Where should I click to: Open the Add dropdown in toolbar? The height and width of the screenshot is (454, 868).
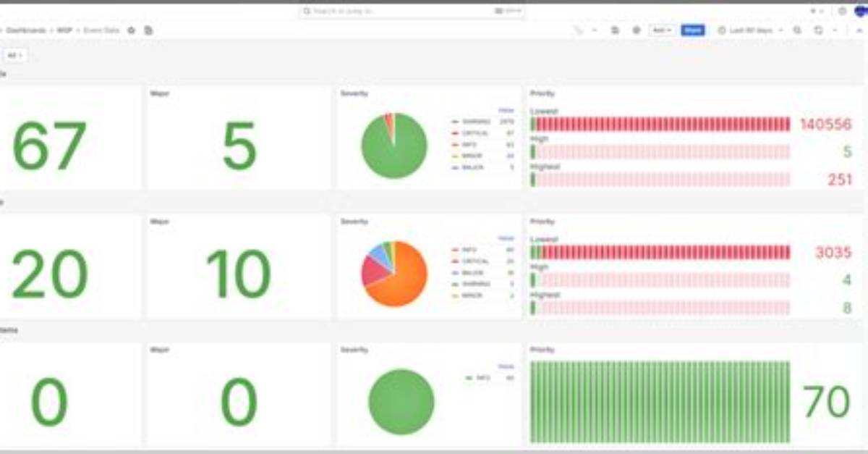pyautogui.click(x=662, y=30)
